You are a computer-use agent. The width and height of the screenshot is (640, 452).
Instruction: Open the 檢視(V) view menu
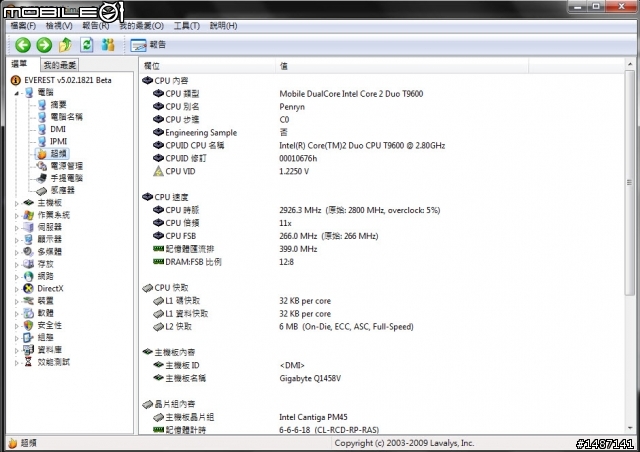pos(59,26)
